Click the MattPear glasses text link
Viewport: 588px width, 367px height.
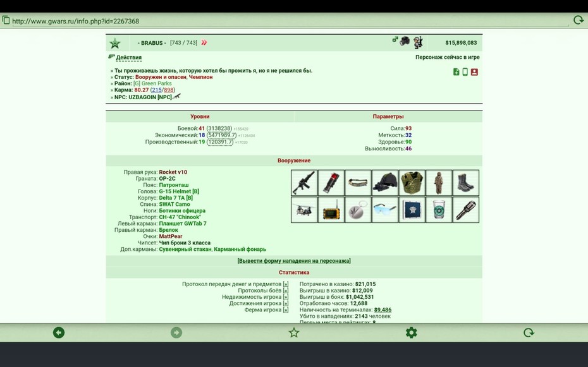pyautogui.click(x=171, y=236)
